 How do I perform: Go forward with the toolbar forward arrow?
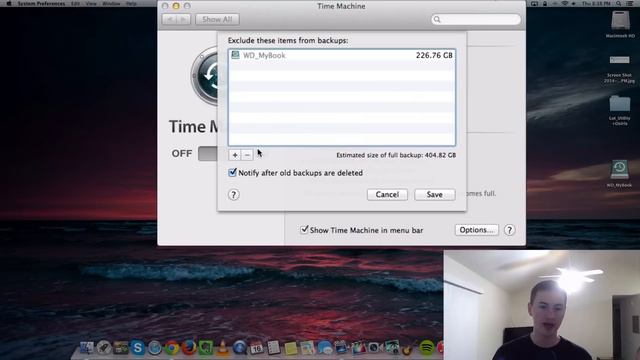[x=183, y=19]
